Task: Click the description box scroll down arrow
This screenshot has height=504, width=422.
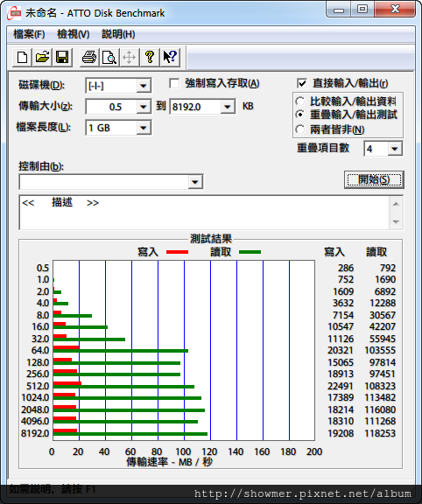Action: (x=397, y=222)
